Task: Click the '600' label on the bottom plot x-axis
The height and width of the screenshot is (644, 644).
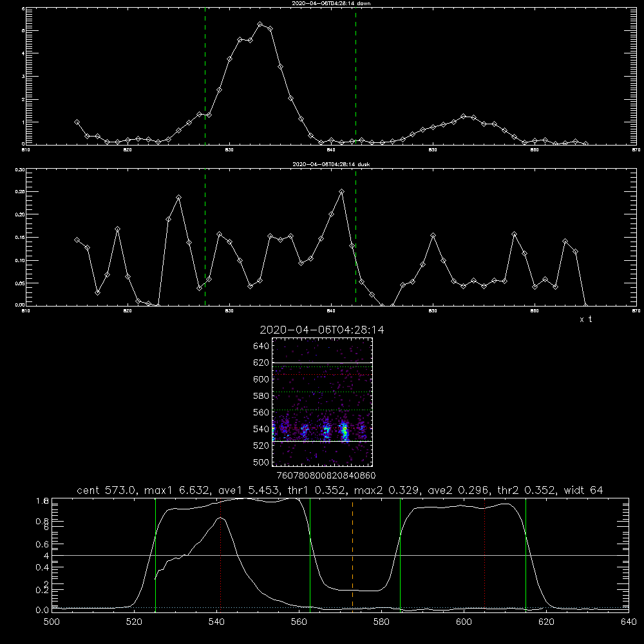Action: (464, 622)
